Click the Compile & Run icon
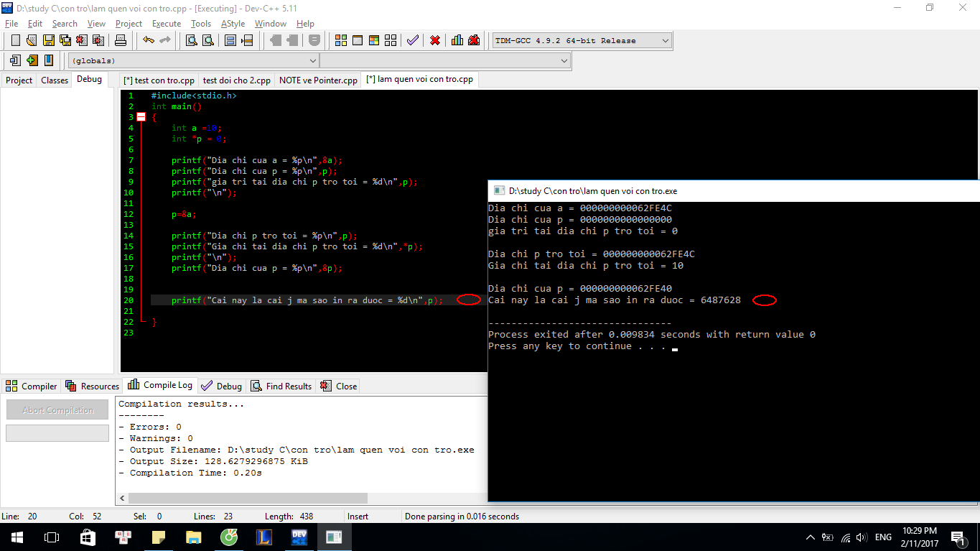The width and height of the screenshot is (980, 551). 373,40
